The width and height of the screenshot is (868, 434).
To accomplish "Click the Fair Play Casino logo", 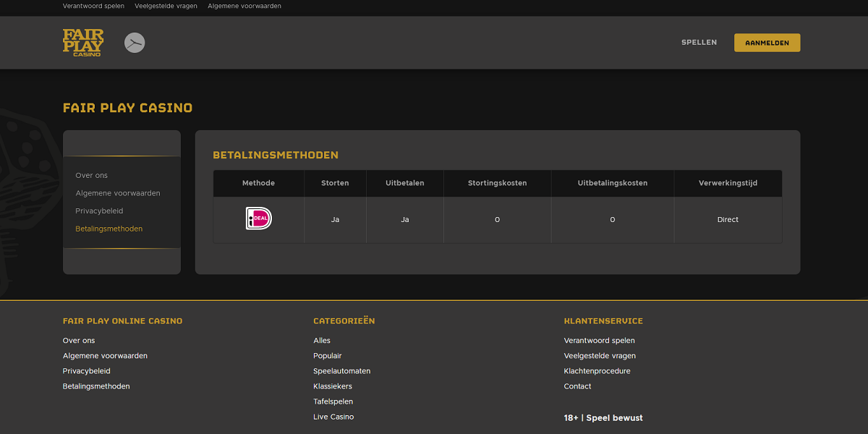I will point(83,43).
